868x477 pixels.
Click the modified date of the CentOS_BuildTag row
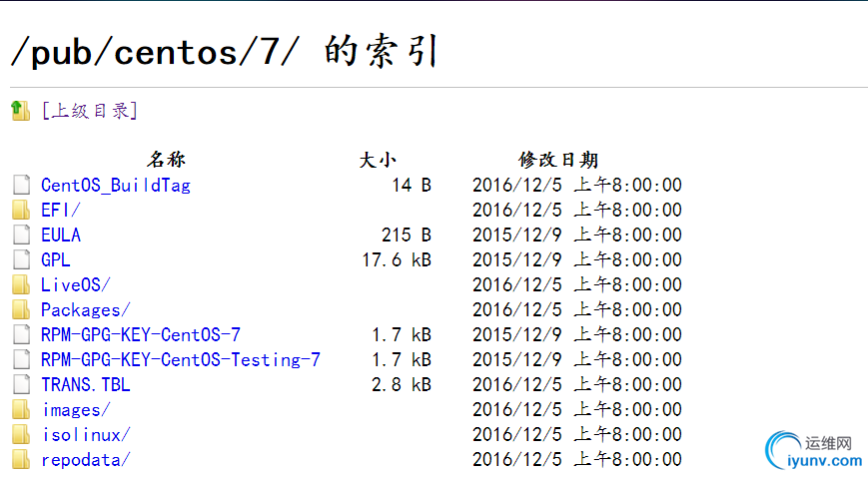click(576, 186)
